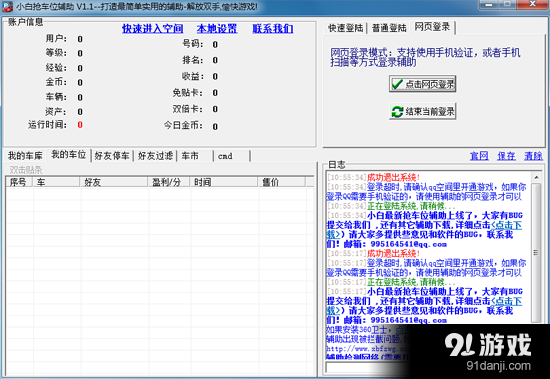Image resolution: width=550 pixels, height=379 pixels.
Task: Click the 盈利/分 column header
Action: 168,182
